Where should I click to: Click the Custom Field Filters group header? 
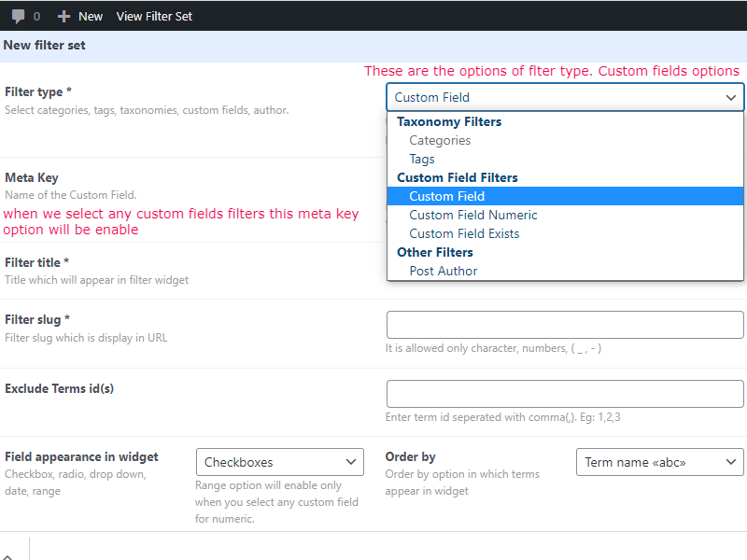point(458,177)
